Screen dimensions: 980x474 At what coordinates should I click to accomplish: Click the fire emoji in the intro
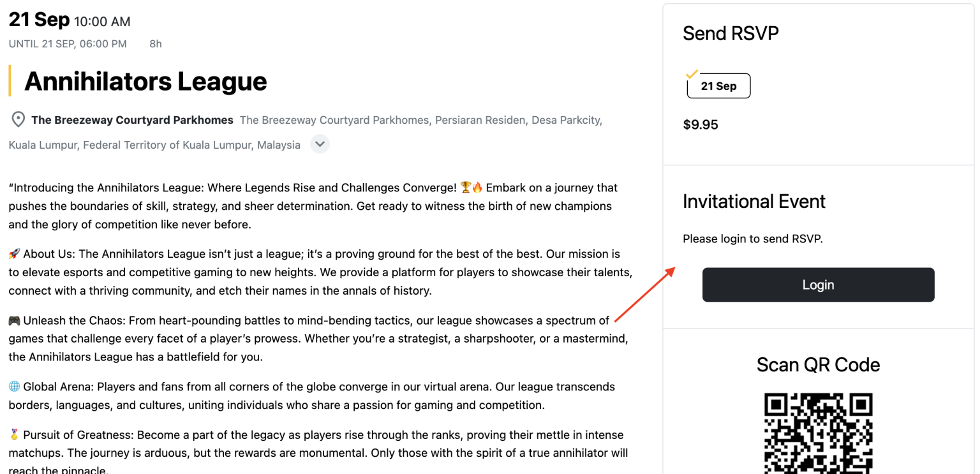477,188
